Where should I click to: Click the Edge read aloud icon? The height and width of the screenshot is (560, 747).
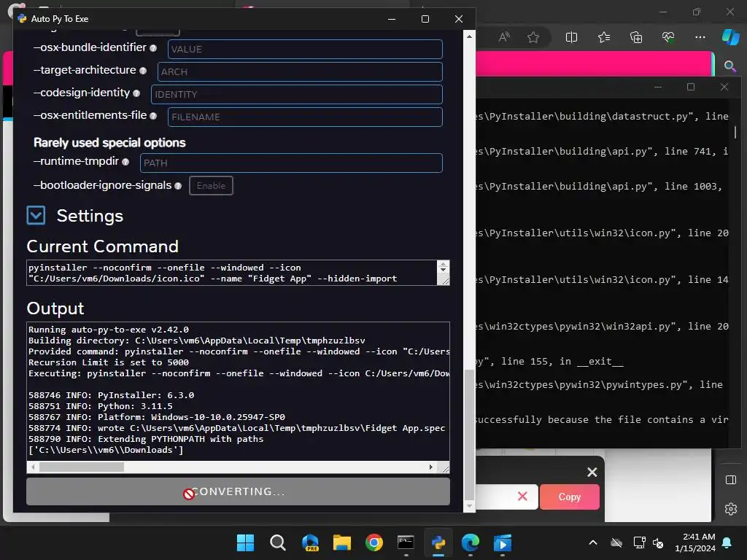[x=504, y=37]
